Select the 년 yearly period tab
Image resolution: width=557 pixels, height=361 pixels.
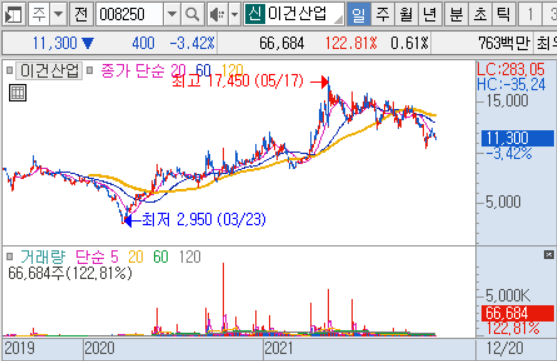point(430,15)
